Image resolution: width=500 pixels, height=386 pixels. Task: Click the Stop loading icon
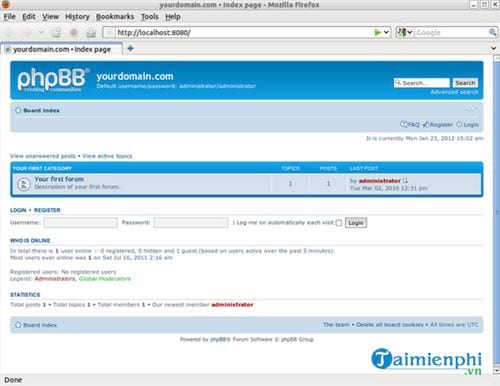[x=74, y=32]
